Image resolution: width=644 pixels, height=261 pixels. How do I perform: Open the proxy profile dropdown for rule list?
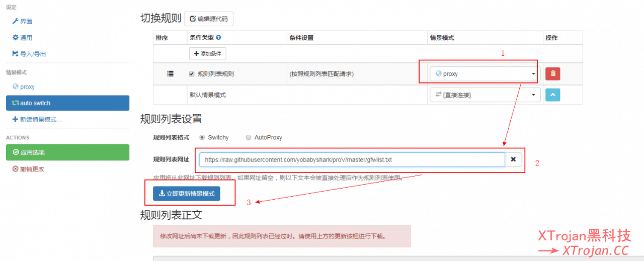click(485, 74)
